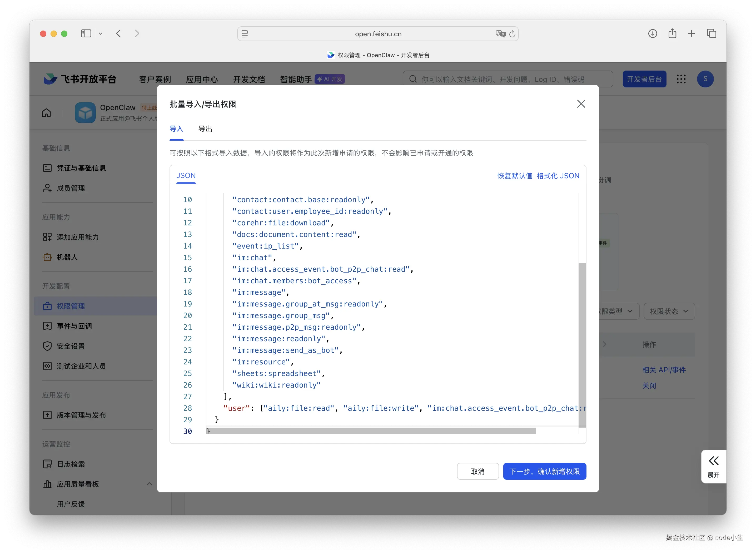
Task: Show tab overview icon
Action: point(712,33)
